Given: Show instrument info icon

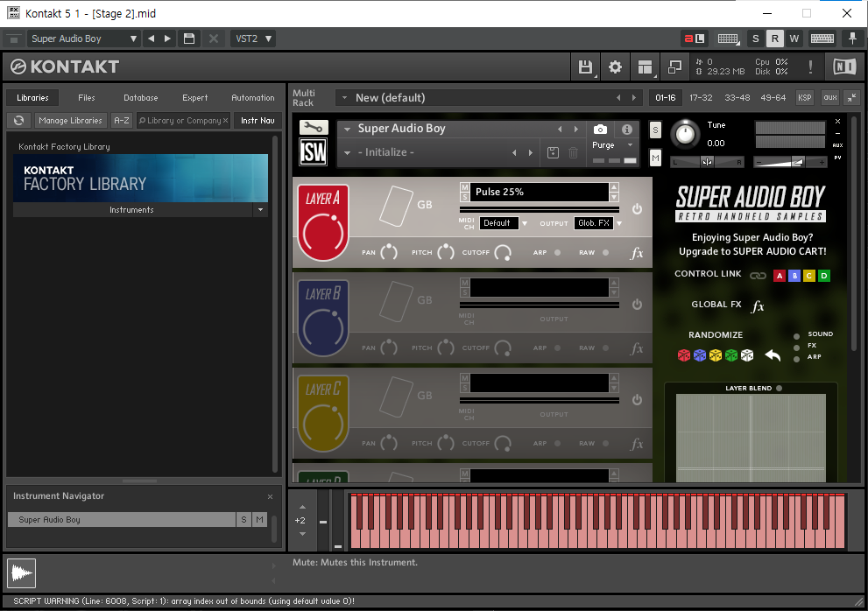Looking at the screenshot, I should tap(626, 130).
